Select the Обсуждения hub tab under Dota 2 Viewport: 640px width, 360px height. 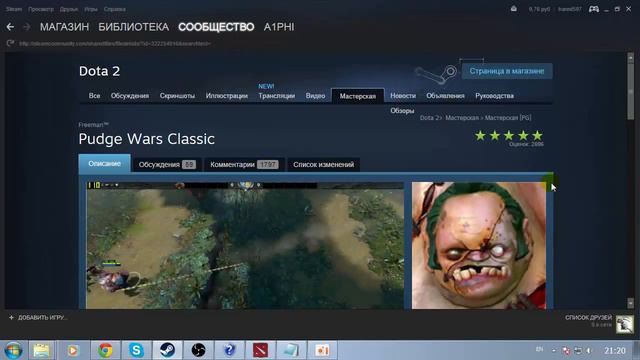pos(130,96)
